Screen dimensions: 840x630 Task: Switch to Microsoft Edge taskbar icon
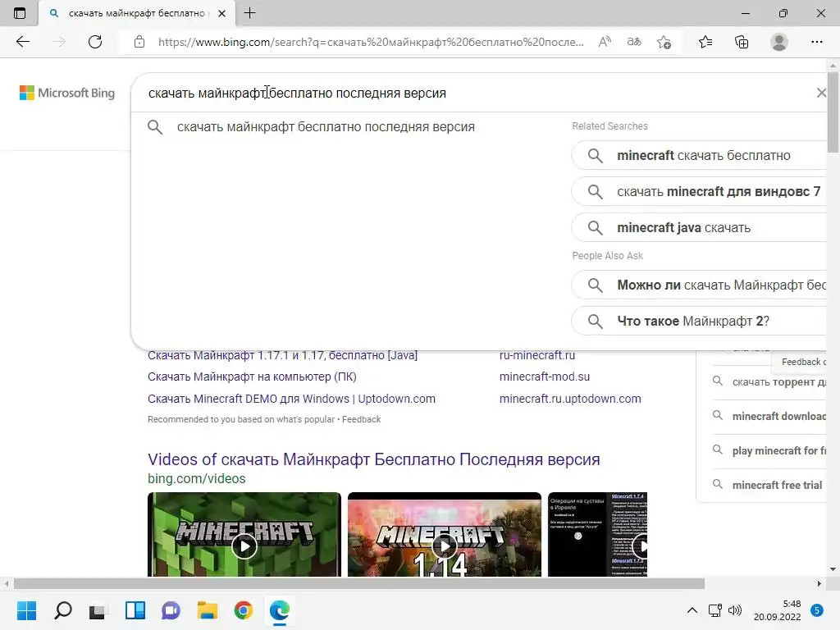pyautogui.click(x=279, y=610)
